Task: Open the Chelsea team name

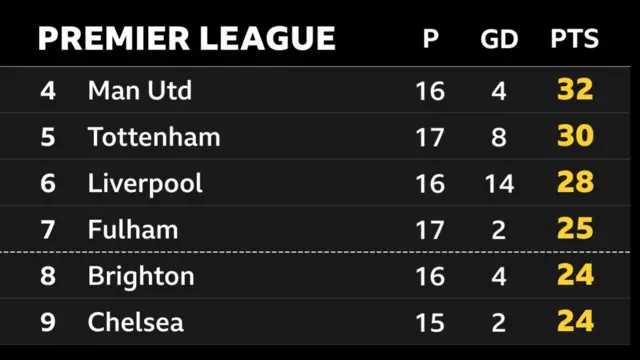Action: pyautogui.click(x=136, y=322)
